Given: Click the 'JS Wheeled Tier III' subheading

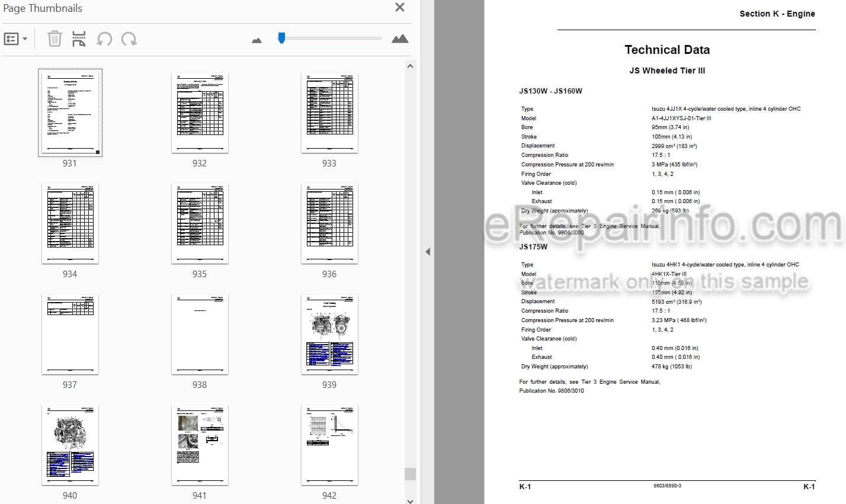Looking at the screenshot, I should [x=667, y=70].
